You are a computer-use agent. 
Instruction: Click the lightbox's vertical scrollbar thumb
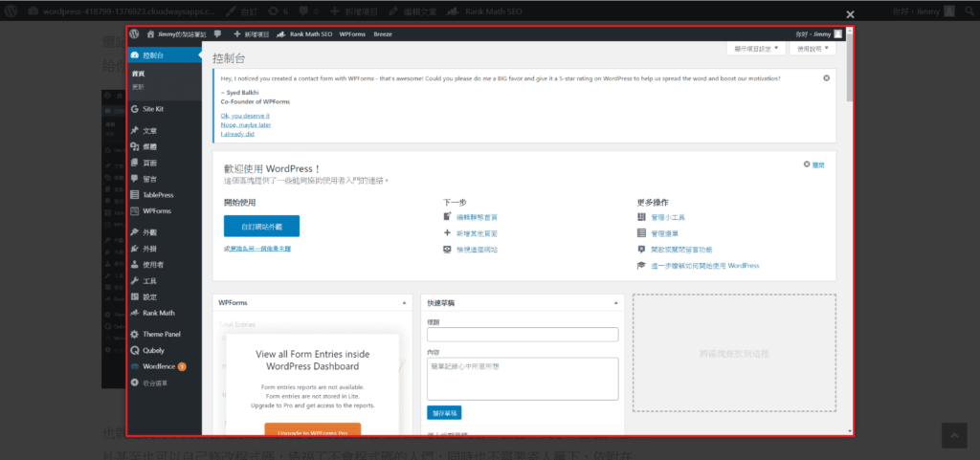click(x=850, y=67)
